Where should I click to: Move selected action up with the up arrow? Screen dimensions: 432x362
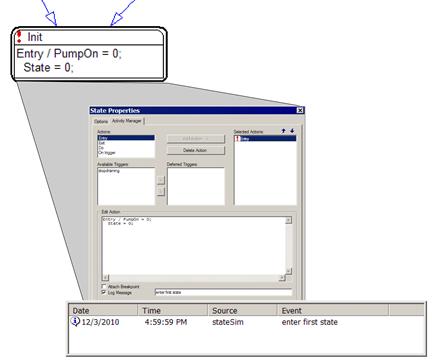tap(283, 131)
